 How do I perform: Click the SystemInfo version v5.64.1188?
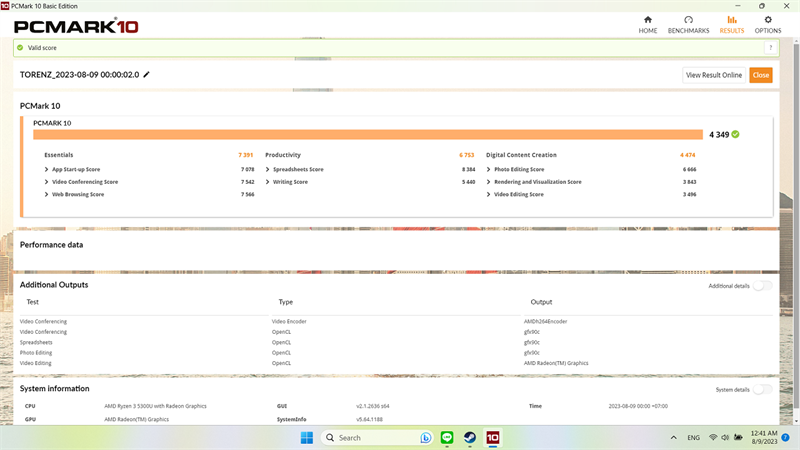click(x=369, y=419)
